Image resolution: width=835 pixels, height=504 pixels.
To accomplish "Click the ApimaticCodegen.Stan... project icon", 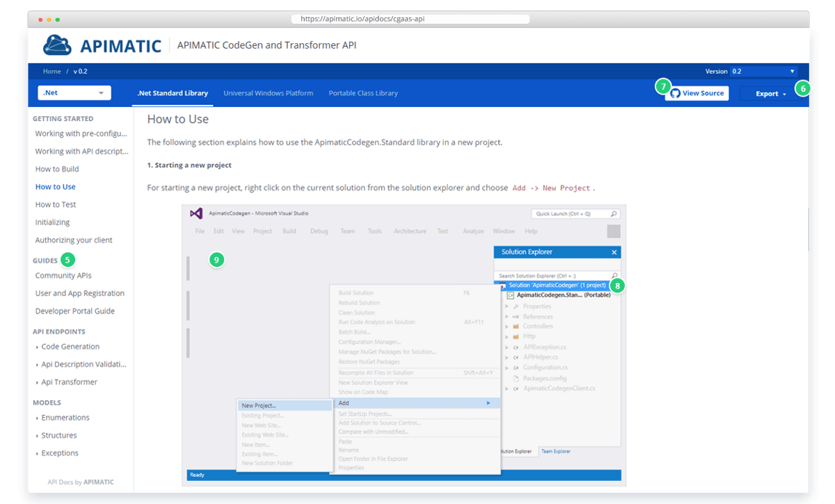I will (511, 295).
